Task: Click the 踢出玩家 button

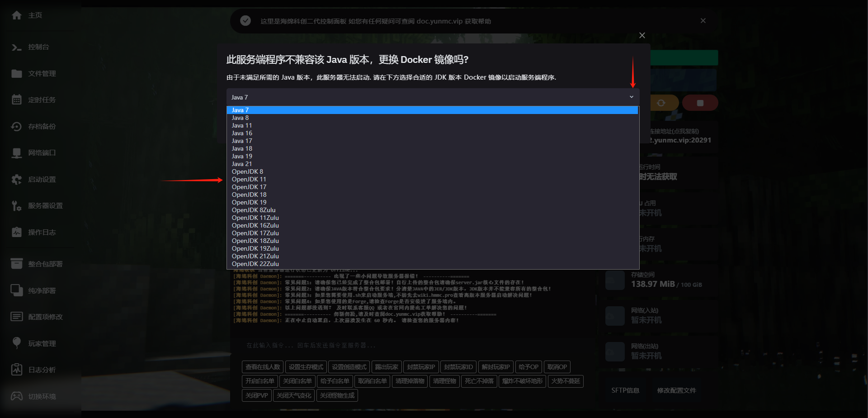Action: 387,367
